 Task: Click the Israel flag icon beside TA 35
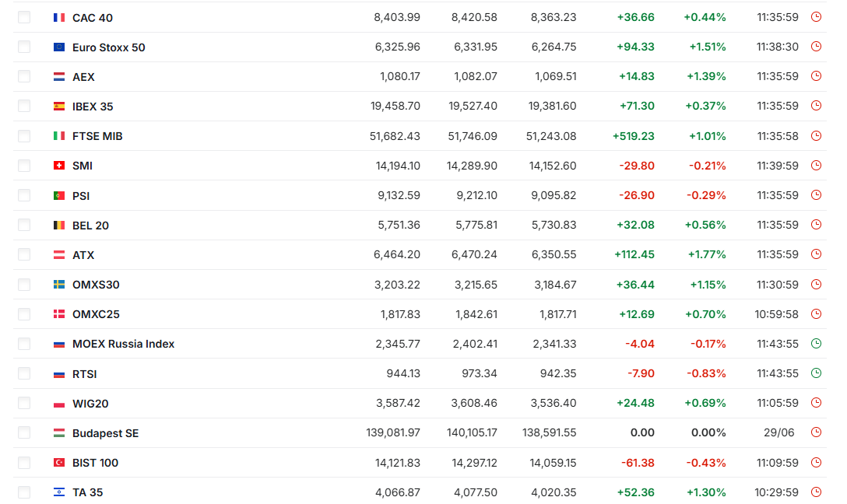[x=59, y=492]
